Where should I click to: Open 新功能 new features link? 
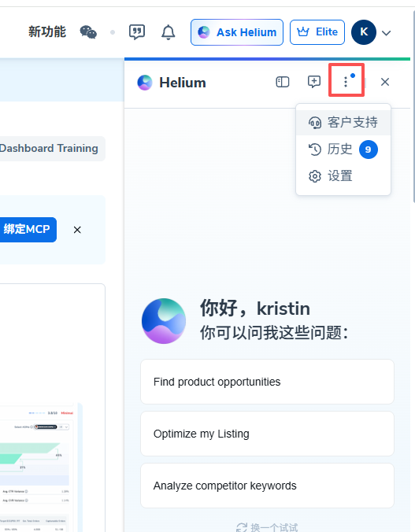click(47, 32)
